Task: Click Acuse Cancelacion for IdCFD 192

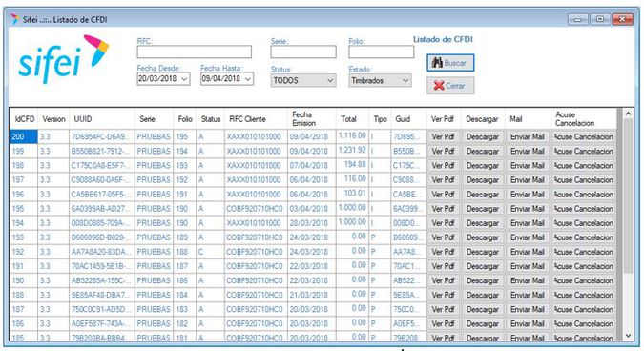Action: pos(583,252)
